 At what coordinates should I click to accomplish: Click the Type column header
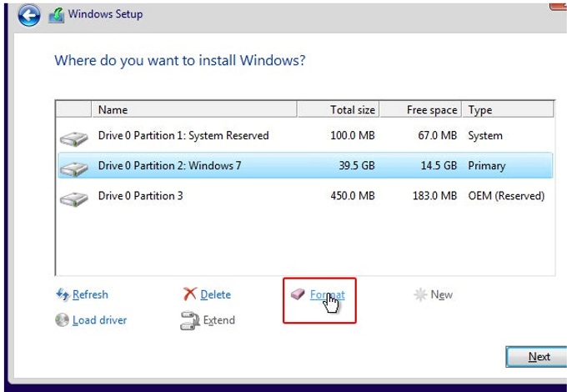480,109
